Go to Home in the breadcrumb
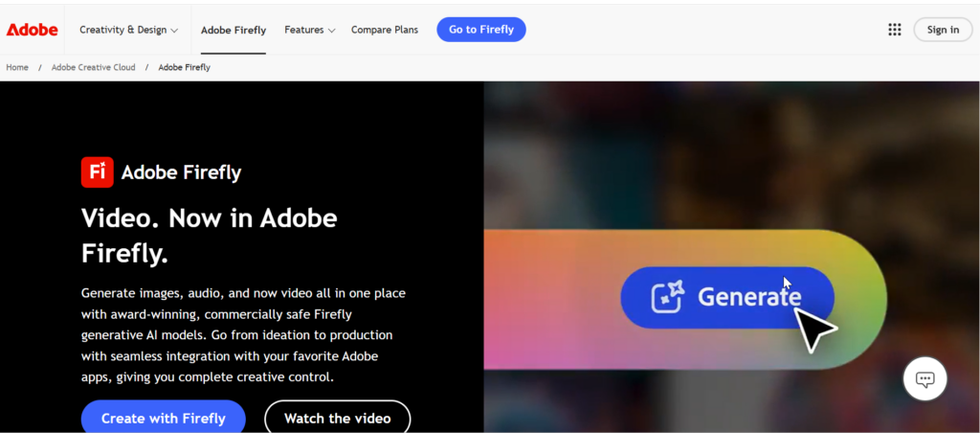 point(17,67)
